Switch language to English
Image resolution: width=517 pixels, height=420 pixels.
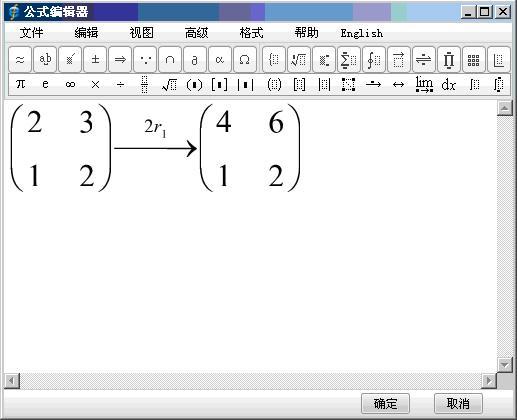pos(362,33)
